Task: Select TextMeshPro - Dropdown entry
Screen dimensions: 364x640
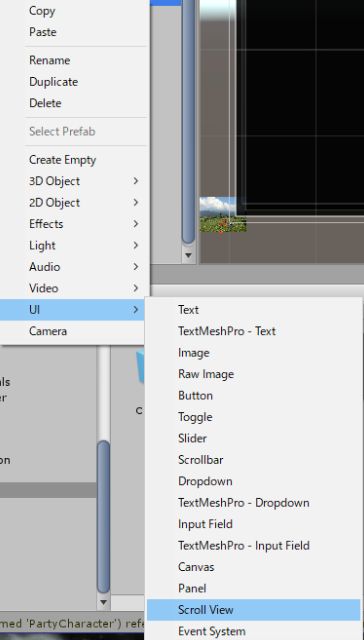Action: (x=244, y=502)
